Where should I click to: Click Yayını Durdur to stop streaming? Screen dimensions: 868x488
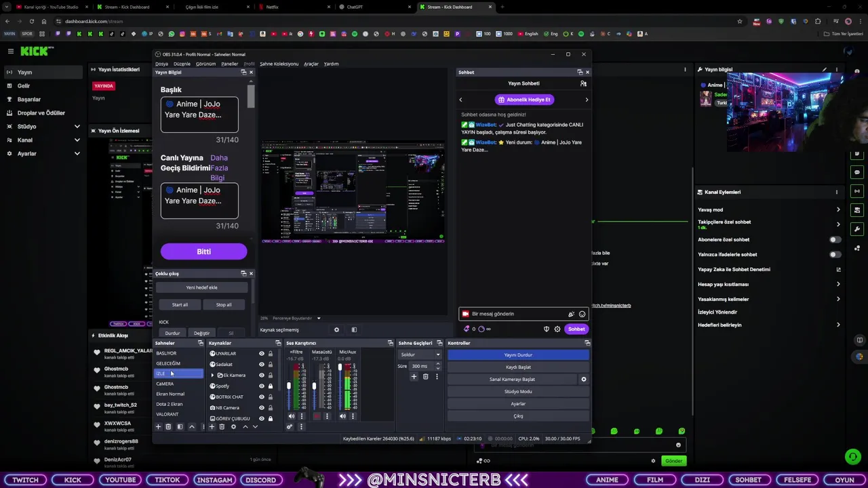(x=518, y=355)
